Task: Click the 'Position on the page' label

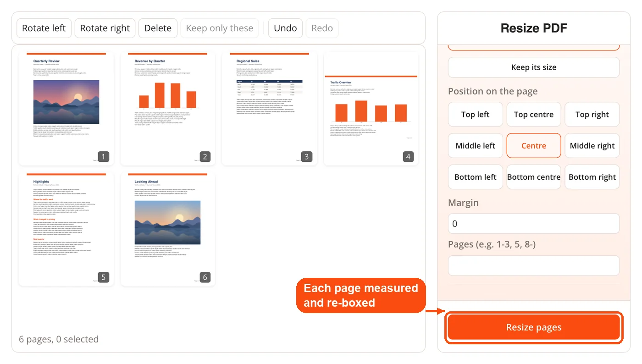Action: point(493,91)
